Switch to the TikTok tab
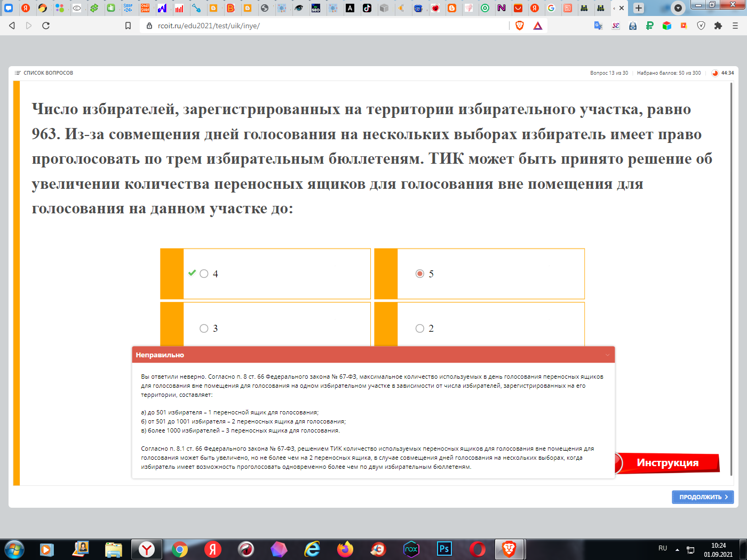The image size is (747, 560). 367,8
